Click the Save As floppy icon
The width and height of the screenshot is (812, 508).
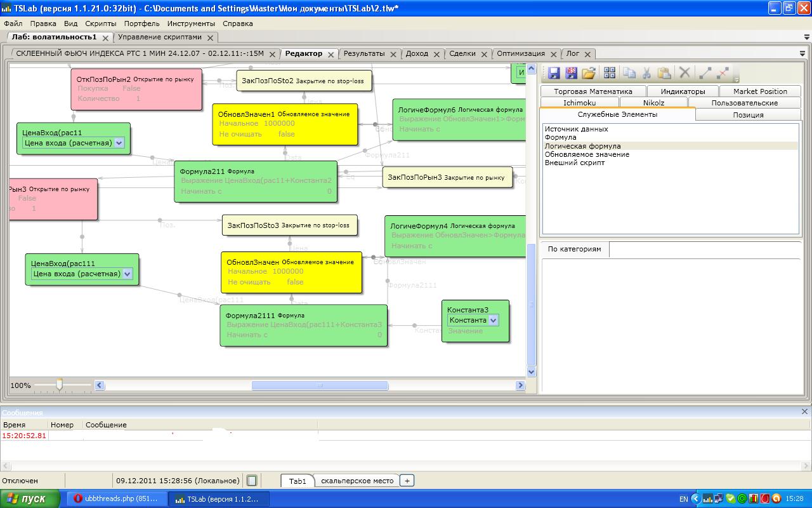[x=571, y=73]
